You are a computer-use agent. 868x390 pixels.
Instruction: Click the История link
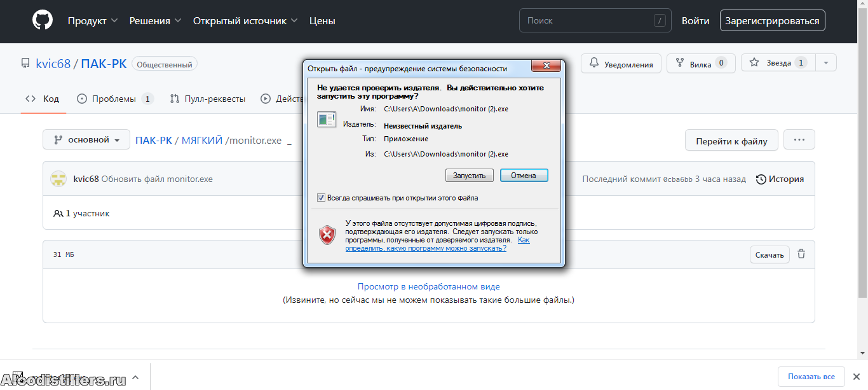pyautogui.click(x=780, y=179)
